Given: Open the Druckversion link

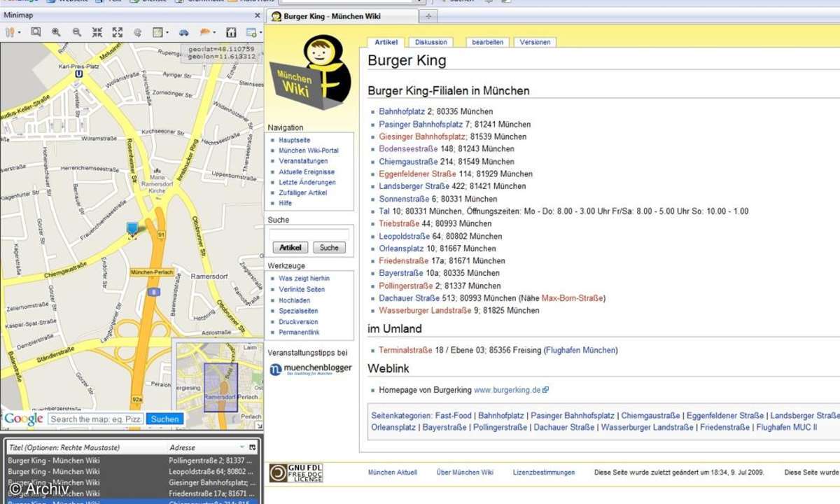Looking at the screenshot, I should (298, 322).
